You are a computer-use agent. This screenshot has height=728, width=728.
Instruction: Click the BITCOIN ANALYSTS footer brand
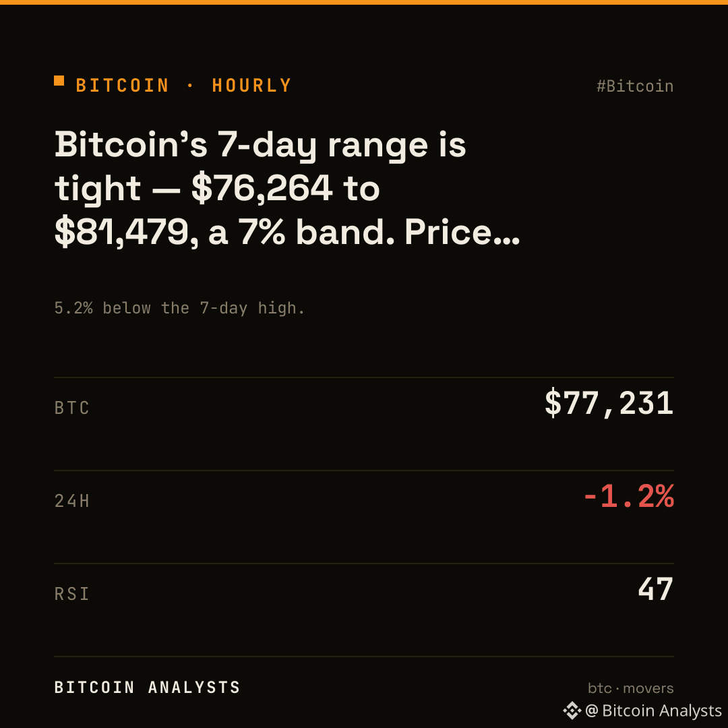(x=147, y=687)
